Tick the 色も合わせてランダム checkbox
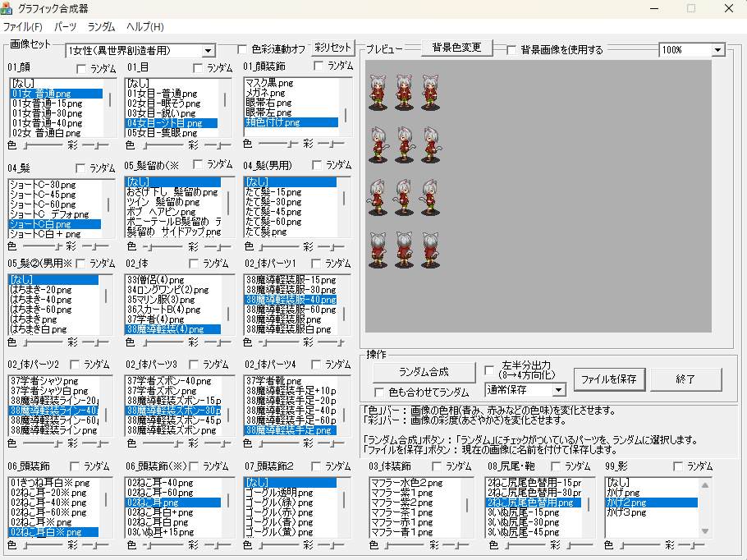The width and height of the screenshot is (747, 560). (x=379, y=392)
